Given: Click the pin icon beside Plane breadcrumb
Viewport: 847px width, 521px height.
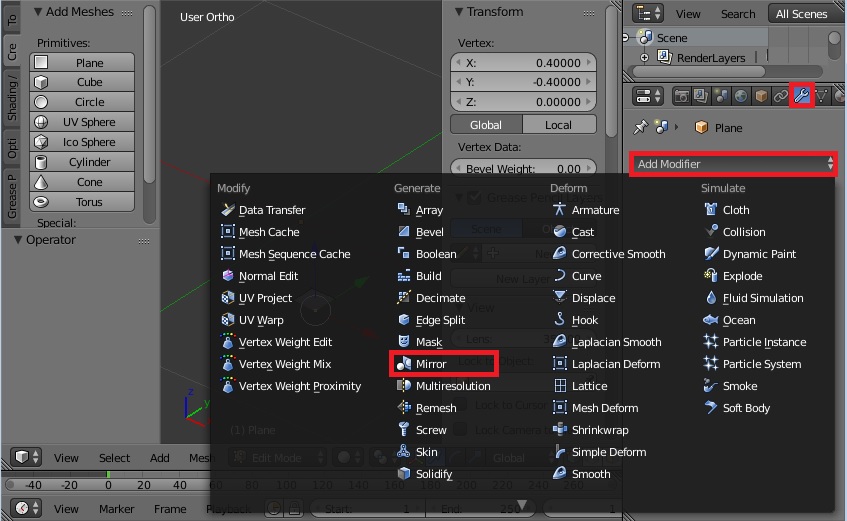Looking at the screenshot, I should [x=641, y=128].
